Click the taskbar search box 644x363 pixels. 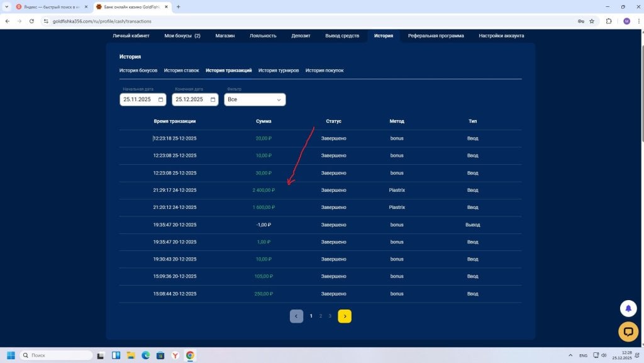[x=56, y=355]
